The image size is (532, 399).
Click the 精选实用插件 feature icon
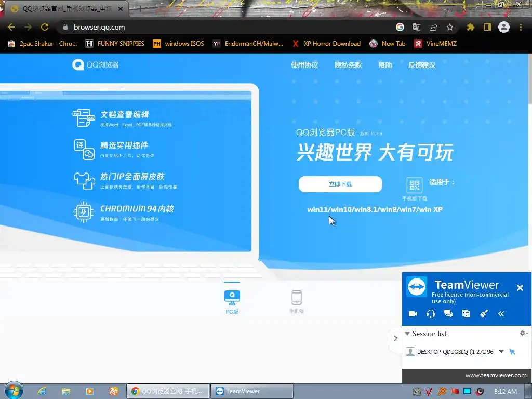(x=84, y=149)
